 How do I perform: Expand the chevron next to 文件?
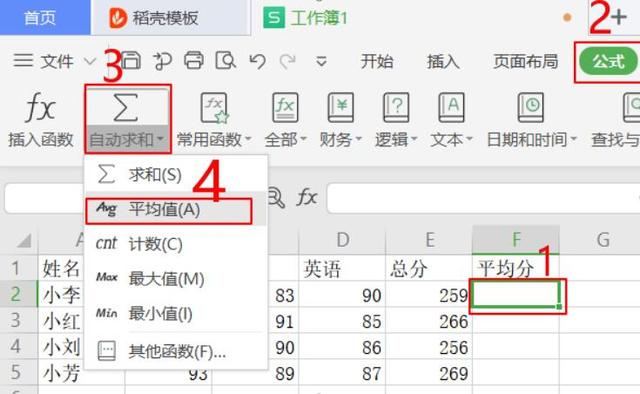click(90, 61)
